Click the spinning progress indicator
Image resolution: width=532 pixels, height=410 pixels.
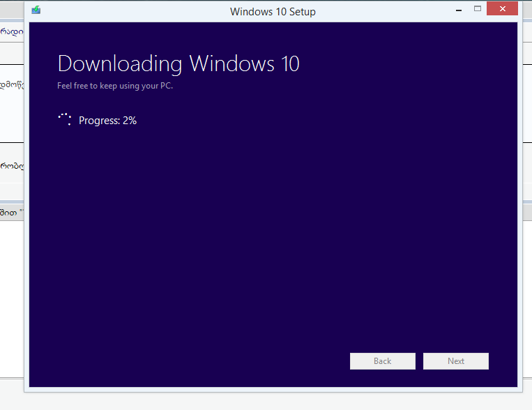(x=64, y=119)
